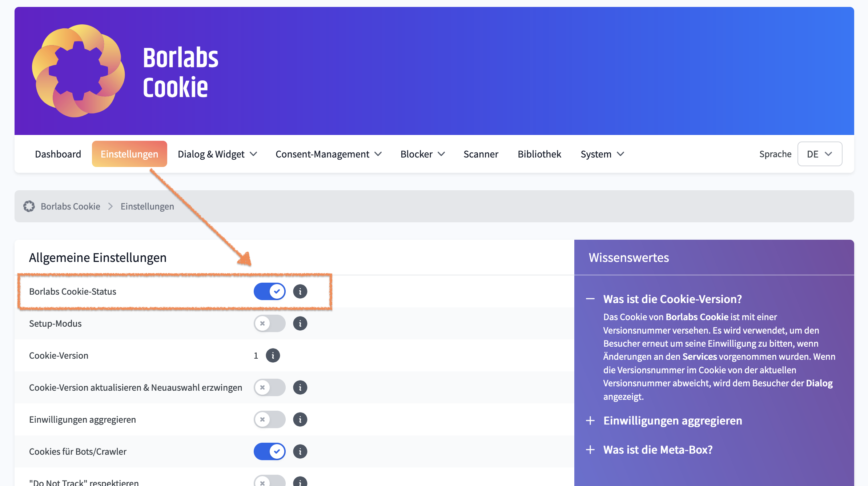Select the Einstellungen tab
This screenshot has height=486, width=868.
[x=129, y=154]
